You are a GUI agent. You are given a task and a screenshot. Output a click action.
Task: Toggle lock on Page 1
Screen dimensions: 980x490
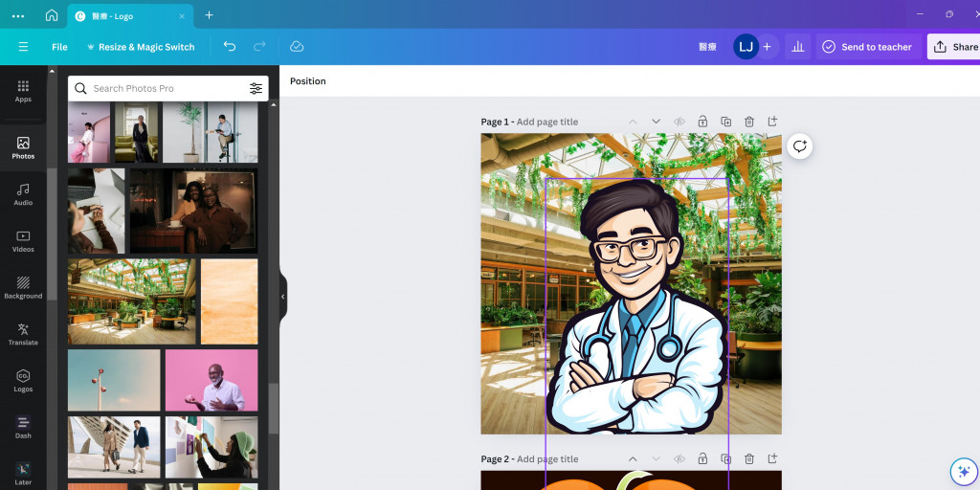click(702, 122)
